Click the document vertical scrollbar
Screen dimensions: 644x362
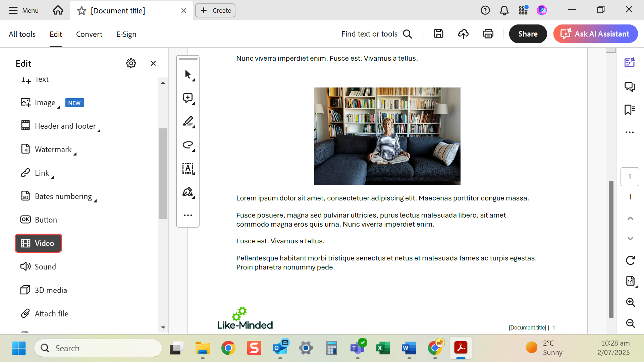(611, 249)
